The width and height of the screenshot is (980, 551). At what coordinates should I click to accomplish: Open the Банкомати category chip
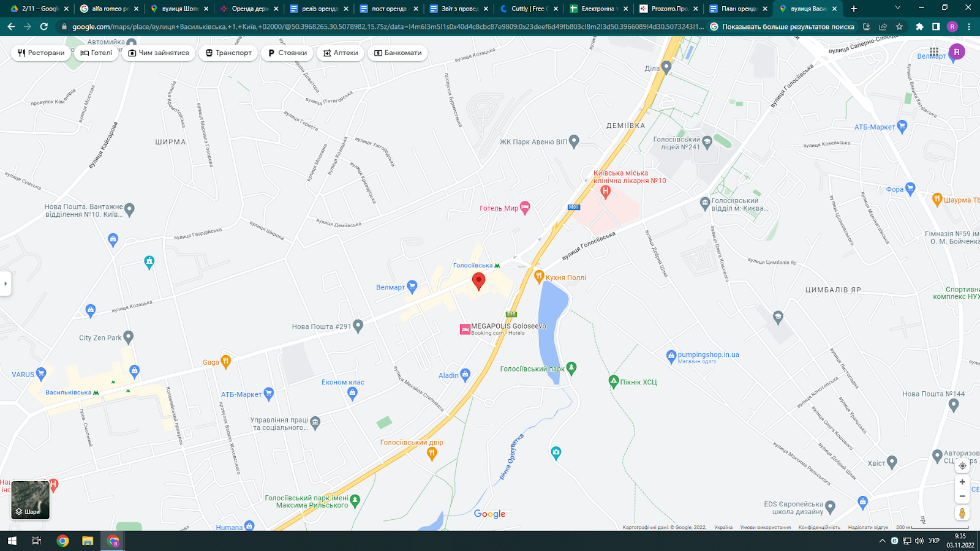coord(398,53)
